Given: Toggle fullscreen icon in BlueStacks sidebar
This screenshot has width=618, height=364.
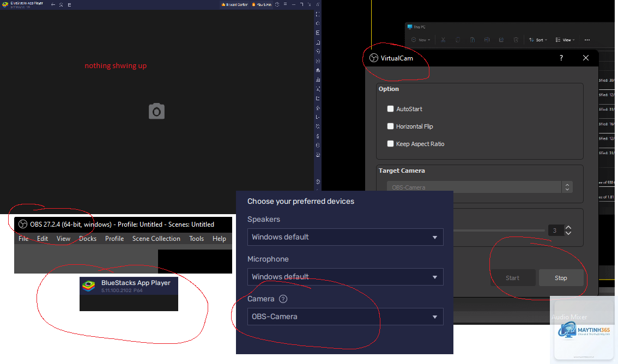Looking at the screenshot, I should click(x=318, y=14).
